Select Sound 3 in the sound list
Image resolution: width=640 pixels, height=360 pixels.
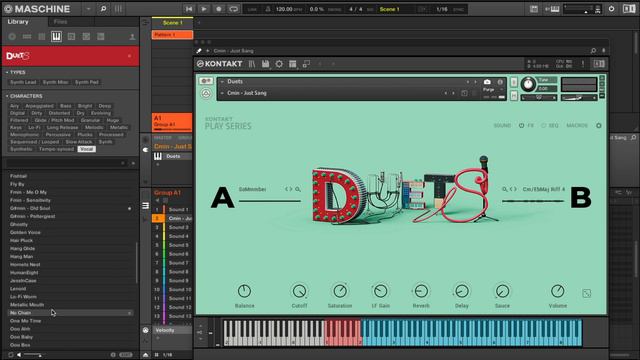point(178,227)
